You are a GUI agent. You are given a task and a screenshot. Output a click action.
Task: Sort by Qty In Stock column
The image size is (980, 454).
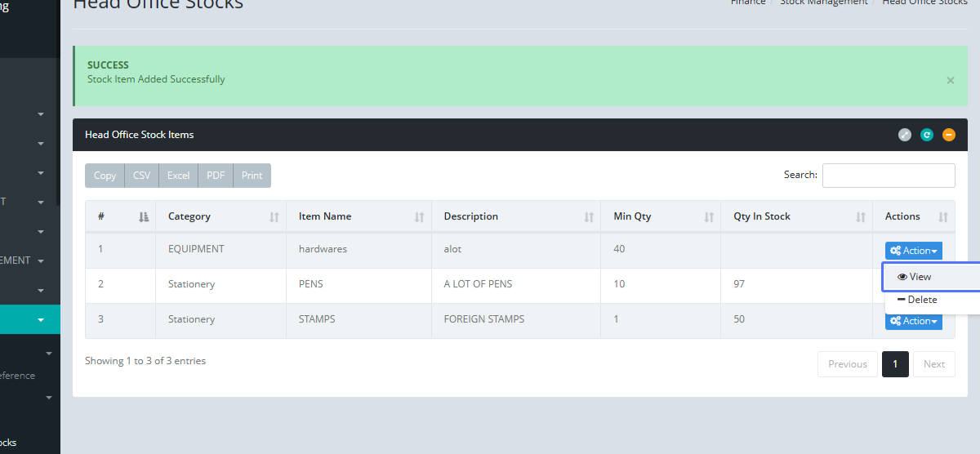797,216
